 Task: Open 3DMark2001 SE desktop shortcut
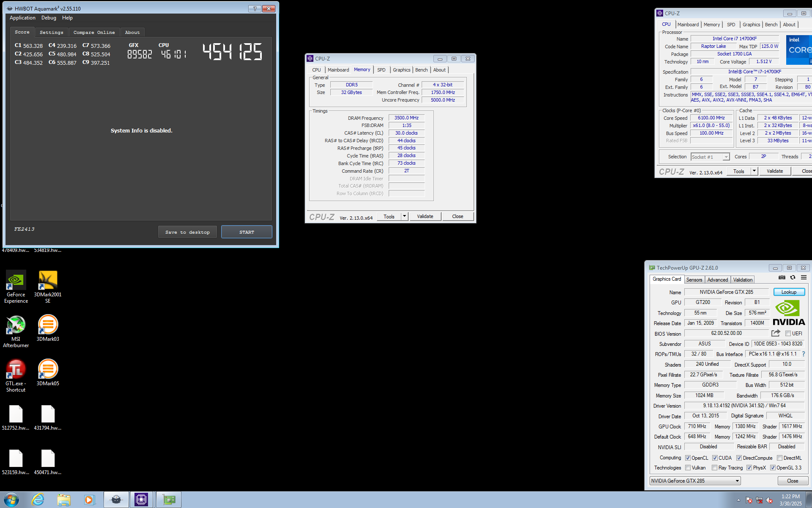pyautogui.click(x=48, y=287)
